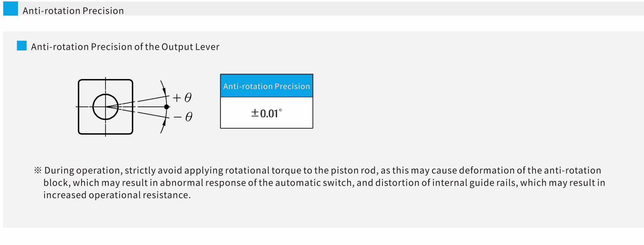Click the lower arrowhead on the angle arc
The height and width of the screenshot is (245, 644).
pos(164,123)
